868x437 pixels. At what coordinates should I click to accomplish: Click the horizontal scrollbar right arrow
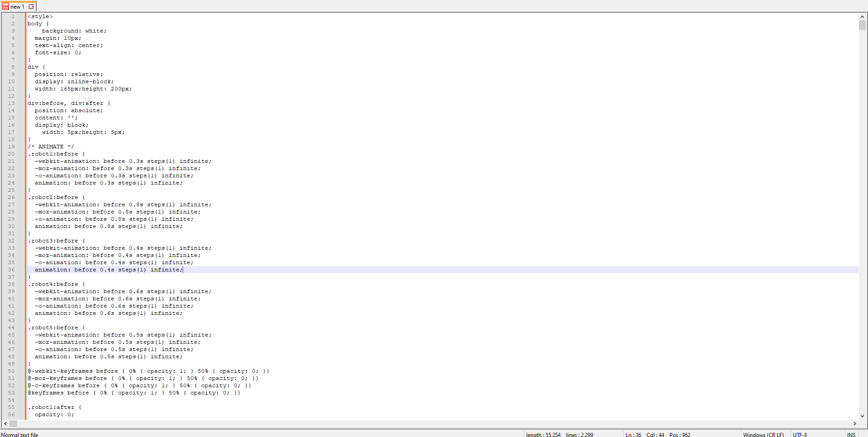coord(855,424)
